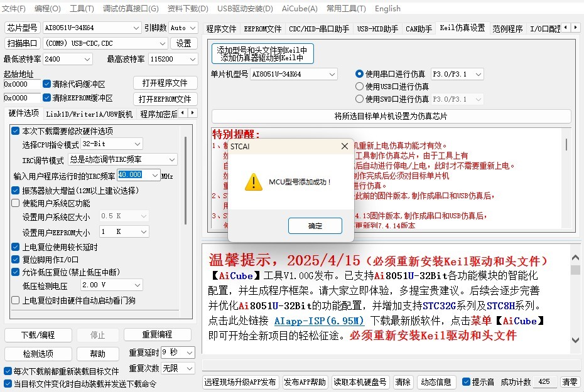The width and height of the screenshot is (584, 392).
Task: Switch to 程序文件 tab
Action: click(x=221, y=29)
